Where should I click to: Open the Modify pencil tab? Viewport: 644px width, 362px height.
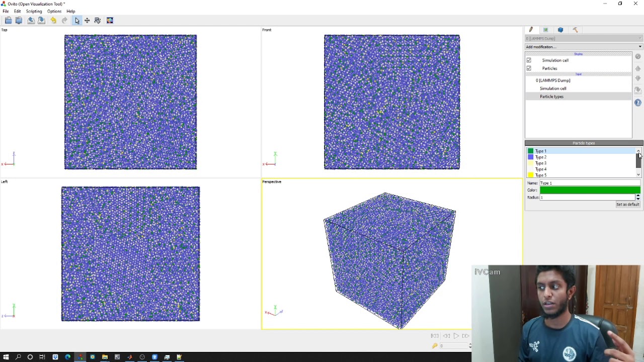[530, 30]
